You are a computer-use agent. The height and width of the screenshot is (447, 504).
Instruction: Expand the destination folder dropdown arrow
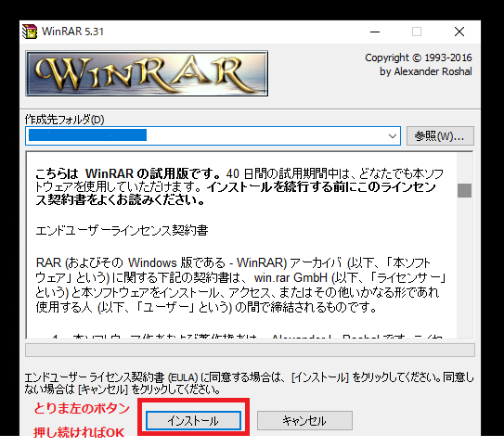click(392, 135)
